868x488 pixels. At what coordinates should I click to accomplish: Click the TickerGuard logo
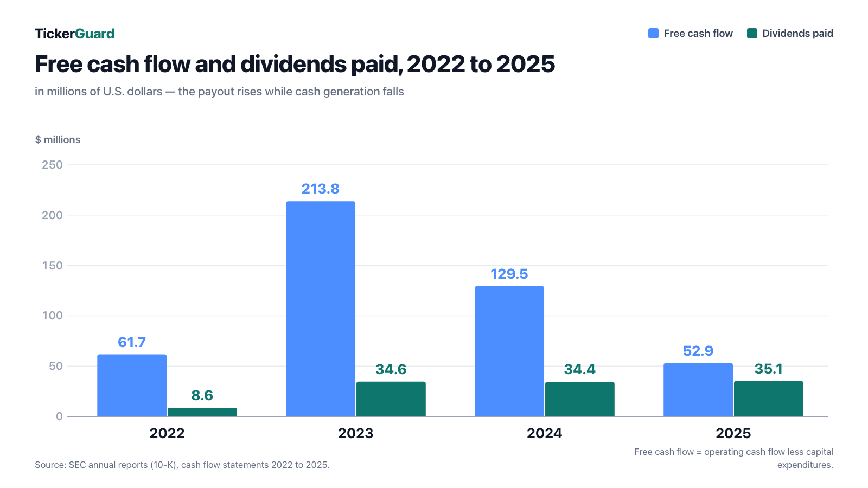[x=75, y=34]
